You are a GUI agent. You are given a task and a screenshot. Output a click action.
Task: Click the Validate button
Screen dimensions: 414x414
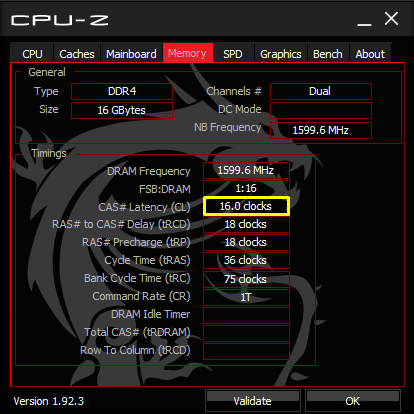(253, 401)
